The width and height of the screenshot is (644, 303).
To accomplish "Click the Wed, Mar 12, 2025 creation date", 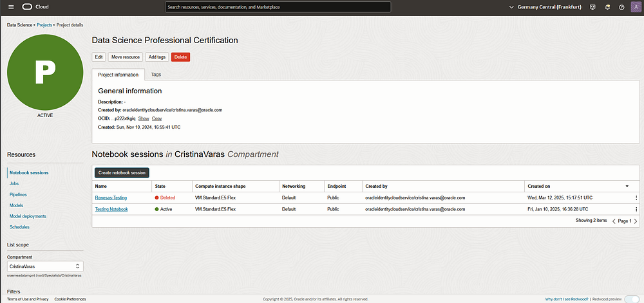I will pos(560,197).
